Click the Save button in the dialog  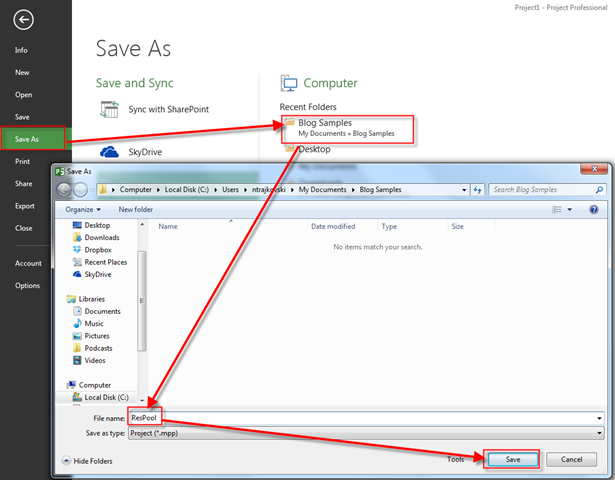(512, 460)
